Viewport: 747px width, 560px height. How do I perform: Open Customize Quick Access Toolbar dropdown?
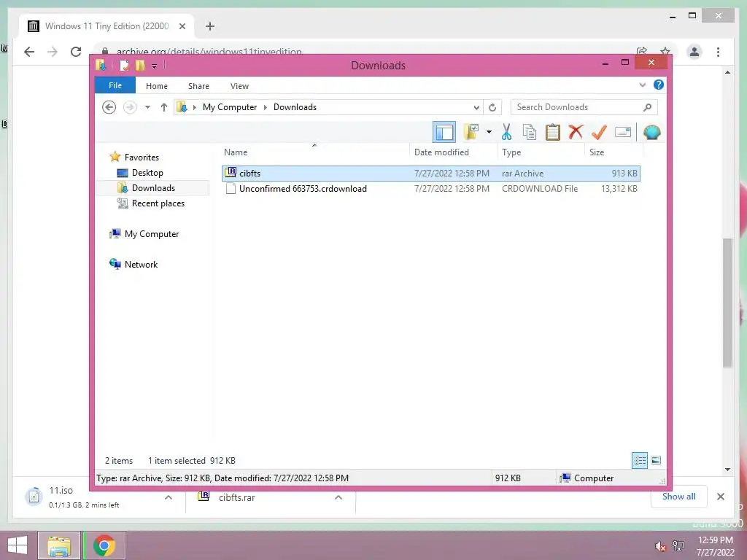155,66
